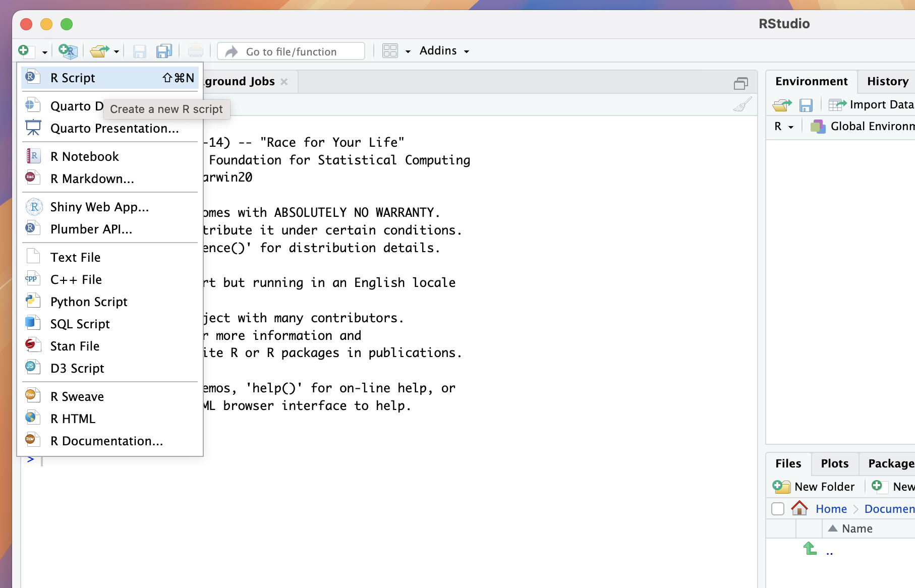Click the Go to file/function field
The image size is (915, 588).
(292, 51)
